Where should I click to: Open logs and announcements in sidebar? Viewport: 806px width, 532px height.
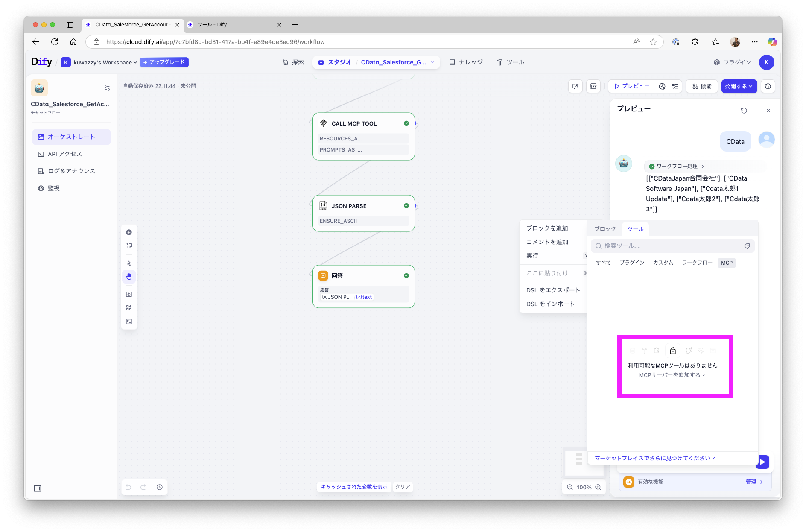pyautogui.click(x=71, y=171)
